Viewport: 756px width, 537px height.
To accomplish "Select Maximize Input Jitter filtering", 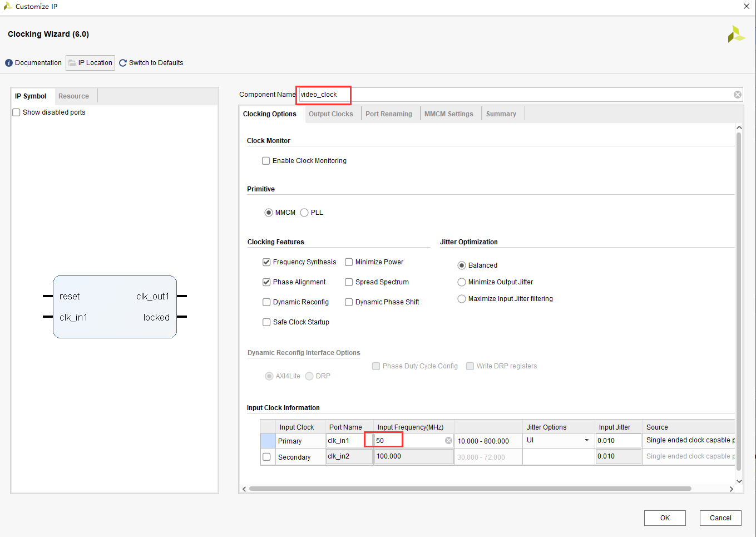I will pos(462,299).
